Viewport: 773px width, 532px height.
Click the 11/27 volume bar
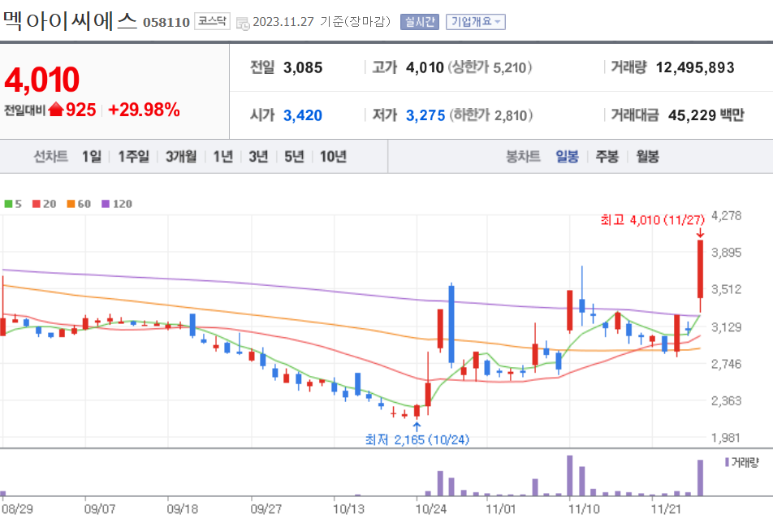(700, 478)
